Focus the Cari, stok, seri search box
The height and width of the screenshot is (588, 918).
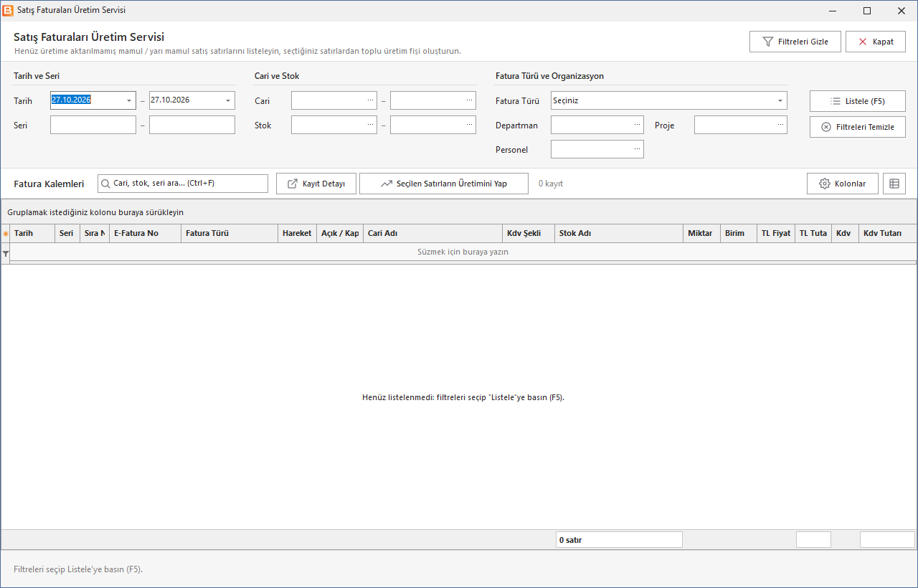click(x=183, y=184)
